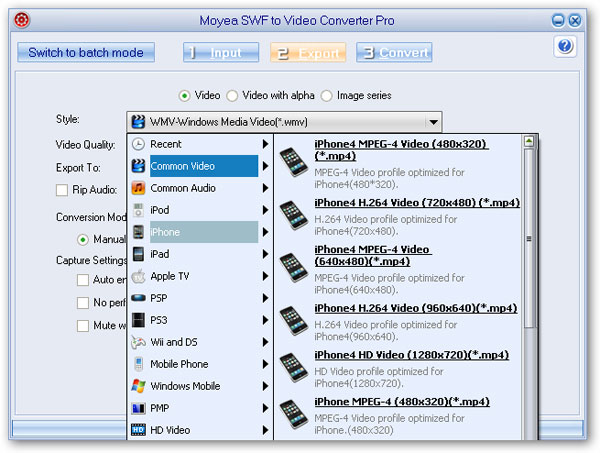Select the Video with alpha radio button
The width and height of the screenshot is (600, 453).
point(232,96)
